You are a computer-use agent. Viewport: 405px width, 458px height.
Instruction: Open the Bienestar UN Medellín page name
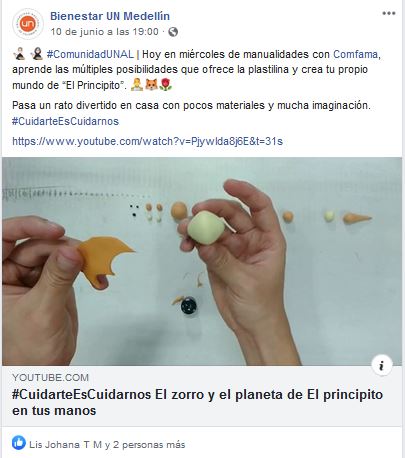pyautogui.click(x=110, y=16)
